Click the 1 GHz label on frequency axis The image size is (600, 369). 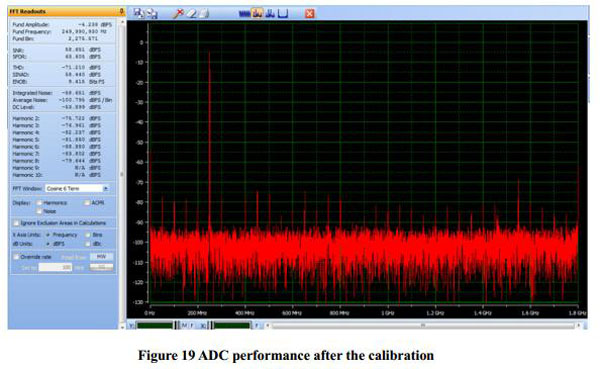coord(388,313)
